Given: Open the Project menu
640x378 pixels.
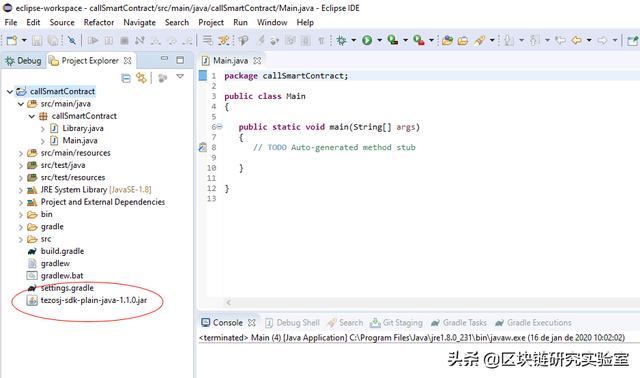Looking at the screenshot, I should click(211, 22).
